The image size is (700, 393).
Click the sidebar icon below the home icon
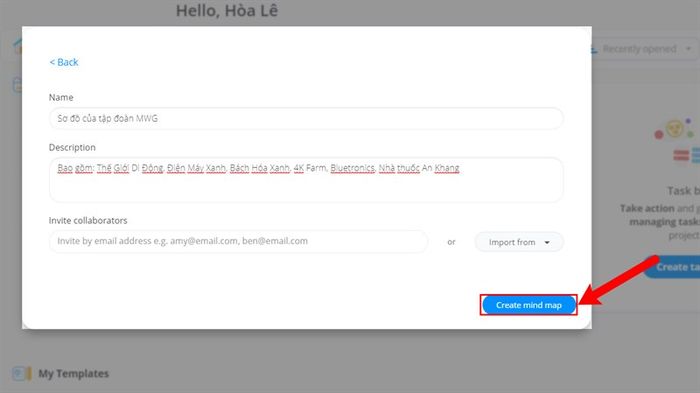pyautogui.click(x=17, y=85)
